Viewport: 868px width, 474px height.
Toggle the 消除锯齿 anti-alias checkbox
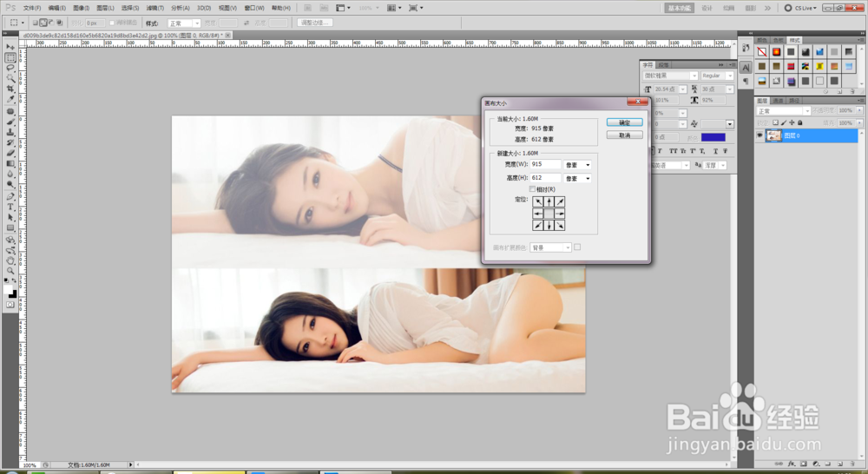112,23
